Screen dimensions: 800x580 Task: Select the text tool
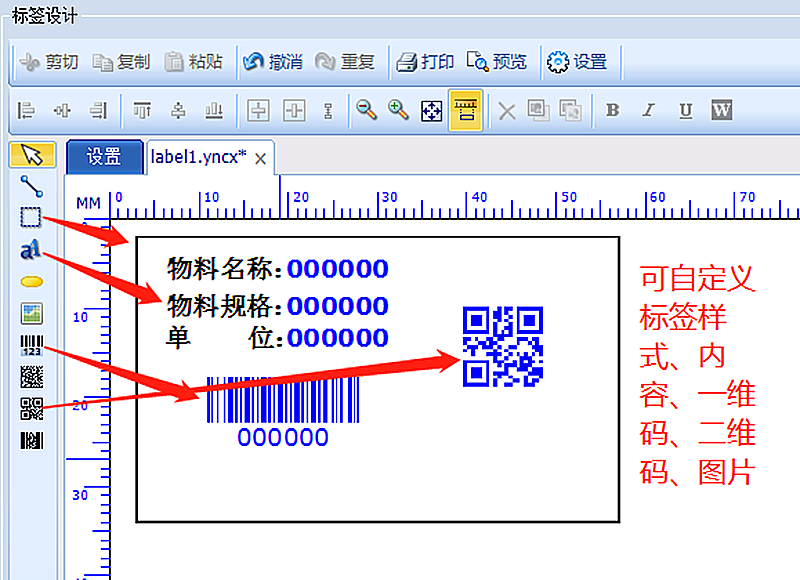pyautogui.click(x=30, y=249)
